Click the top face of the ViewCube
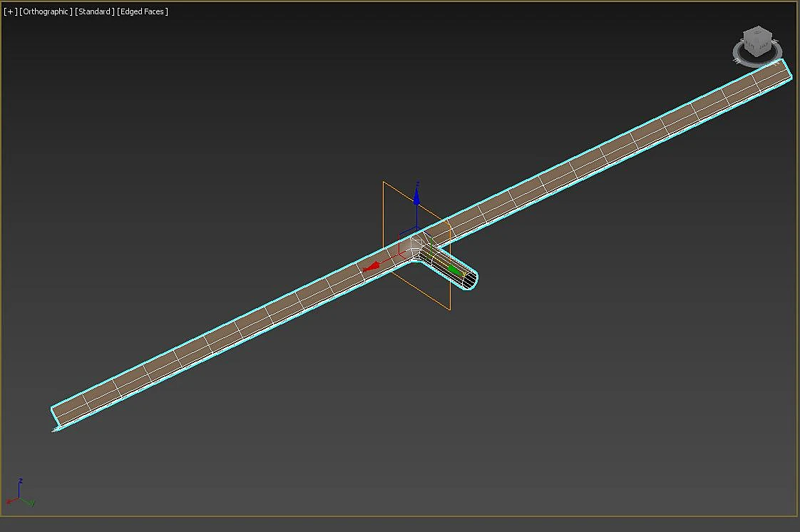800x532 pixels. tap(757, 33)
